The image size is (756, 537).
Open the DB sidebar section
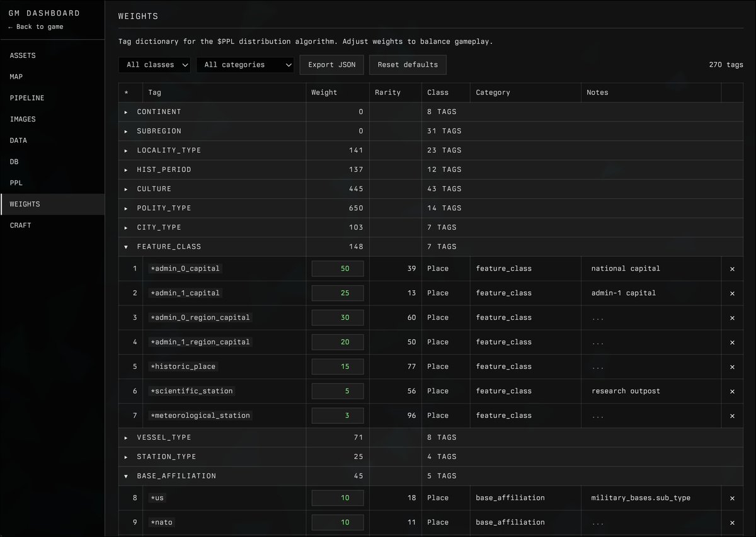coord(52,162)
